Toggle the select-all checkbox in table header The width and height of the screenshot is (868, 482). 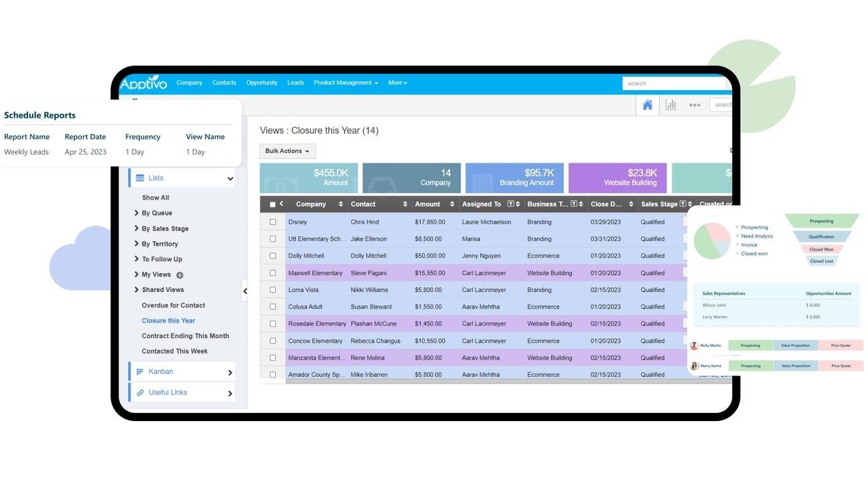point(273,204)
